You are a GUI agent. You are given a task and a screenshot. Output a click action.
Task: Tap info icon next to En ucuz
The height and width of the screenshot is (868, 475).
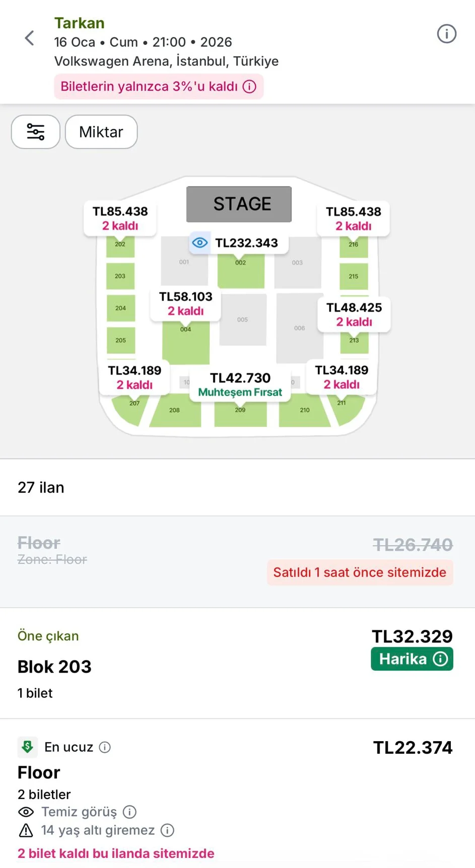(x=105, y=747)
